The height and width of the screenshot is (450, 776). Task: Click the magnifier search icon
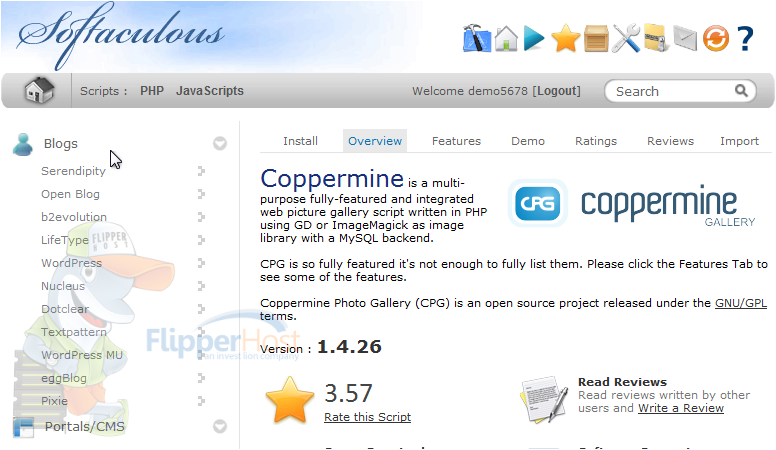pos(741,91)
